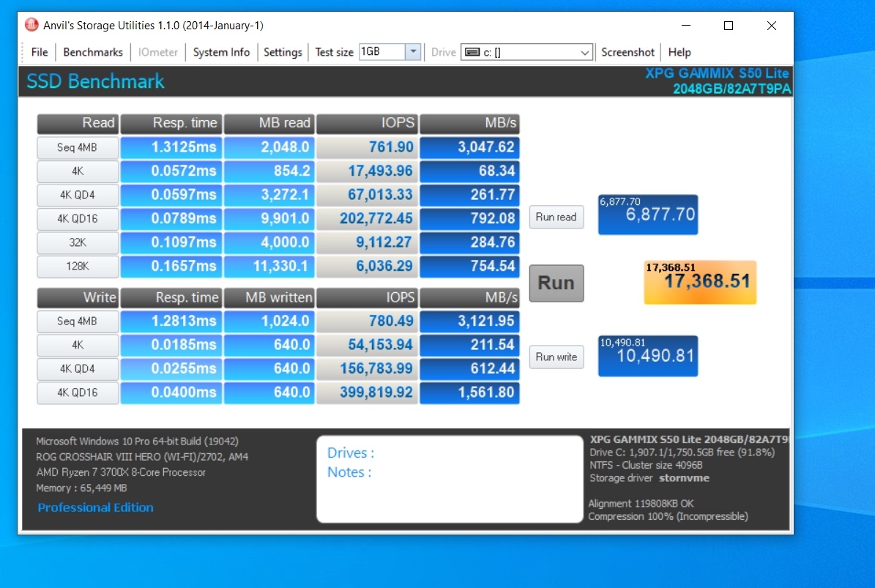Image resolution: width=875 pixels, height=588 pixels.
Task: Open the Drive c: combo box
Action: [526, 53]
